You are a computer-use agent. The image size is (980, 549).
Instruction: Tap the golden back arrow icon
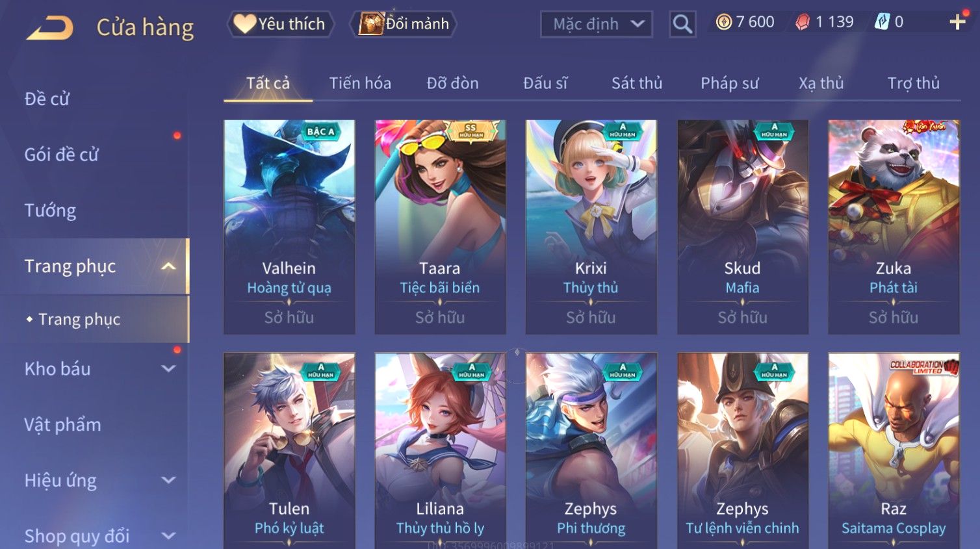pyautogui.click(x=49, y=28)
